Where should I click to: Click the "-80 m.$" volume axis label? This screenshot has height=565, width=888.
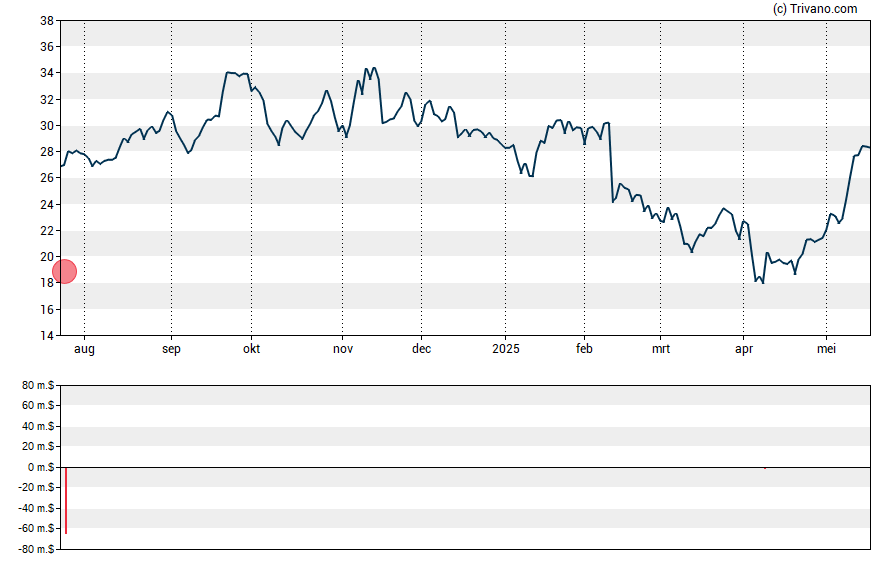[x=36, y=549]
